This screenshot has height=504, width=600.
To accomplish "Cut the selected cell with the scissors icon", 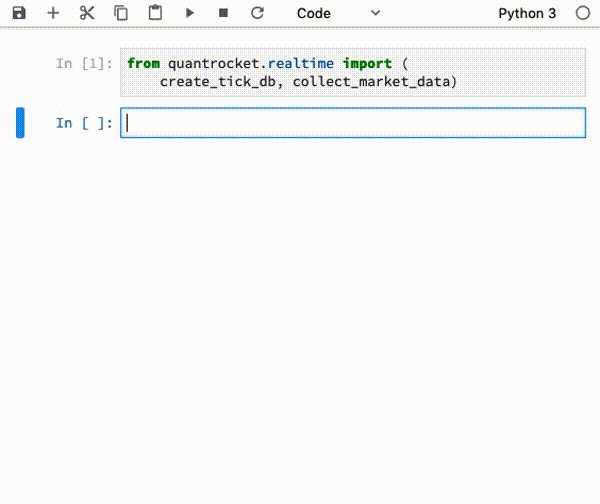I will coord(87,13).
